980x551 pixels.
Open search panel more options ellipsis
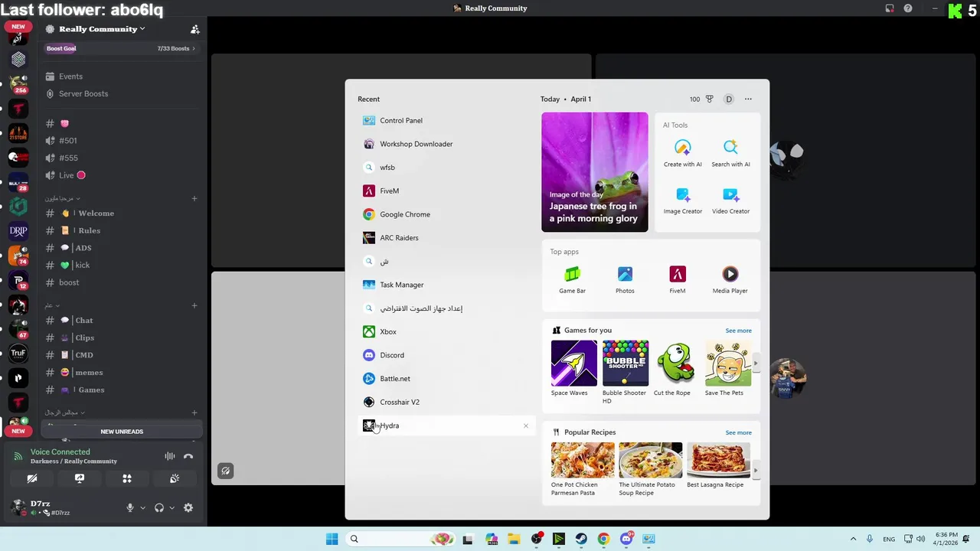coord(748,99)
